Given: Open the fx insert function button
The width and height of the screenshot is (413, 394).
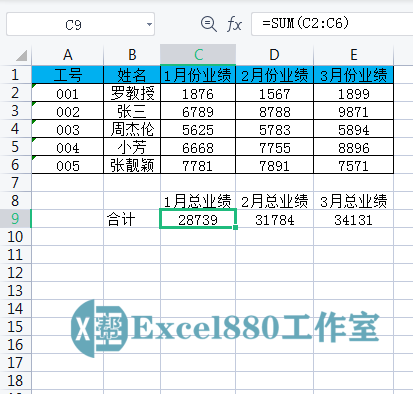Looking at the screenshot, I should tap(234, 25).
